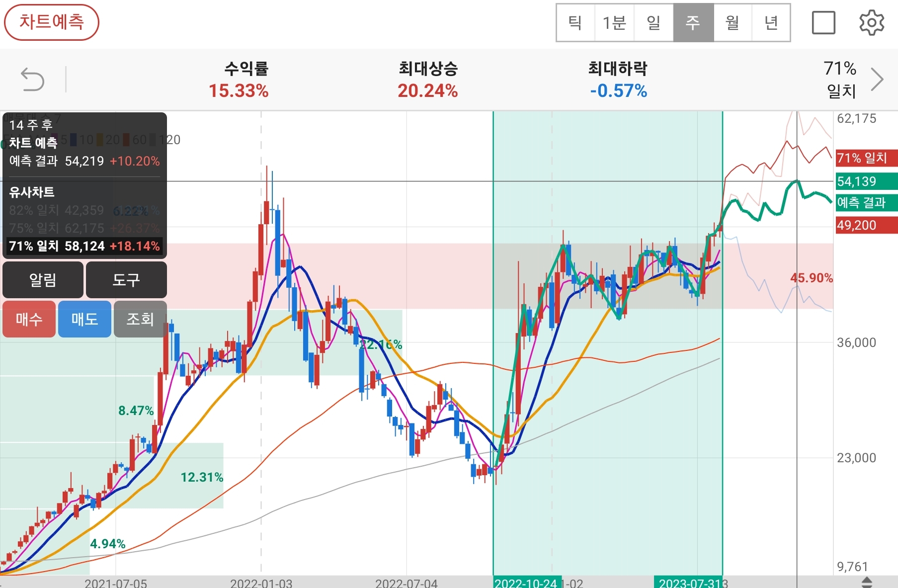Tap the 4.94% zone label
The image size is (898, 588).
(108, 544)
